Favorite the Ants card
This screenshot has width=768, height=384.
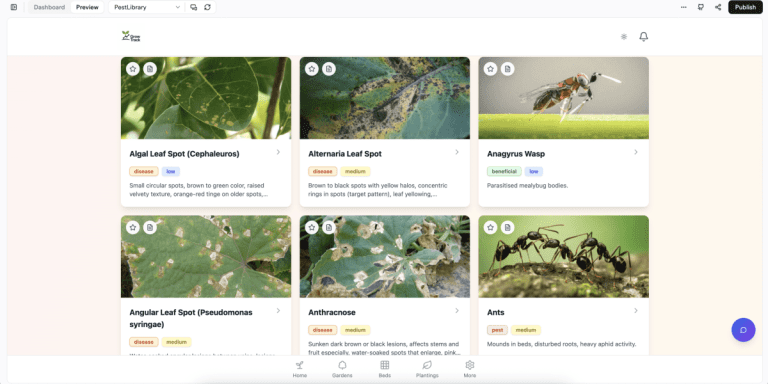click(490, 227)
